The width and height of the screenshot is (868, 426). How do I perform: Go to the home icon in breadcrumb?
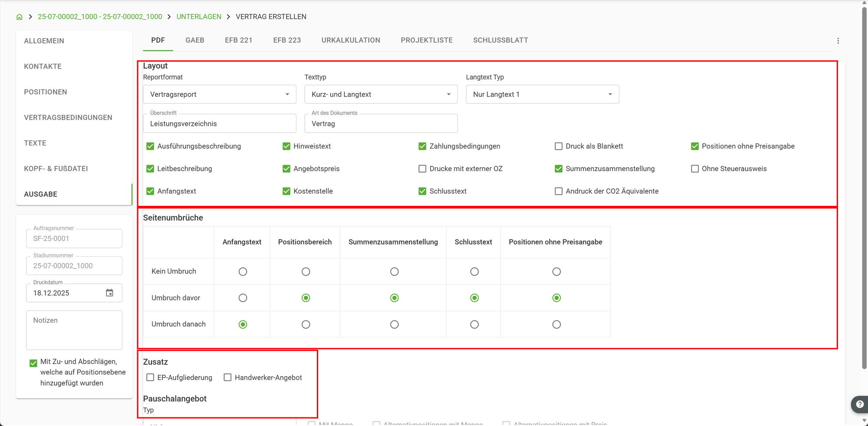(19, 17)
